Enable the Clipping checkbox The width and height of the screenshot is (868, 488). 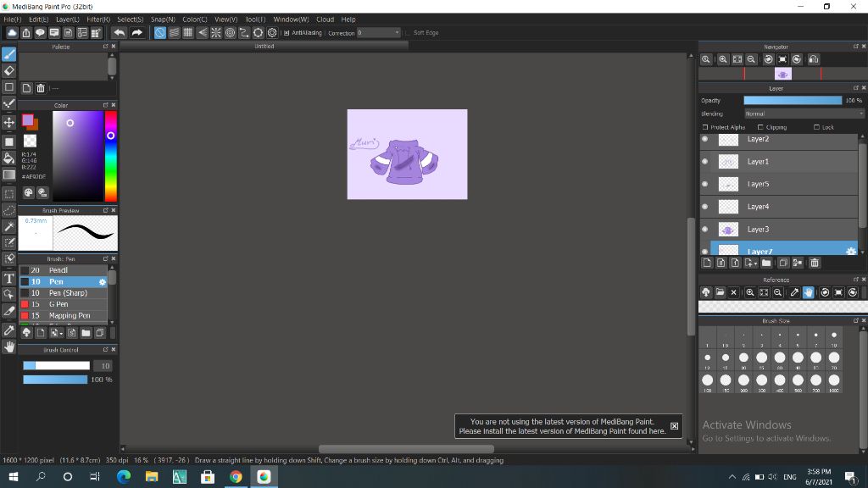(x=760, y=127)
